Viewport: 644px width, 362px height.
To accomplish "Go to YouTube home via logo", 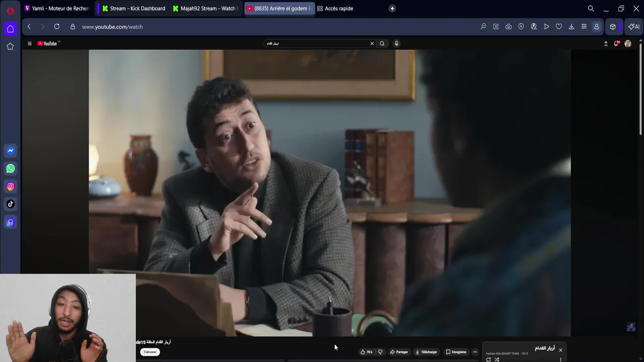I will [x=48, y=44].
